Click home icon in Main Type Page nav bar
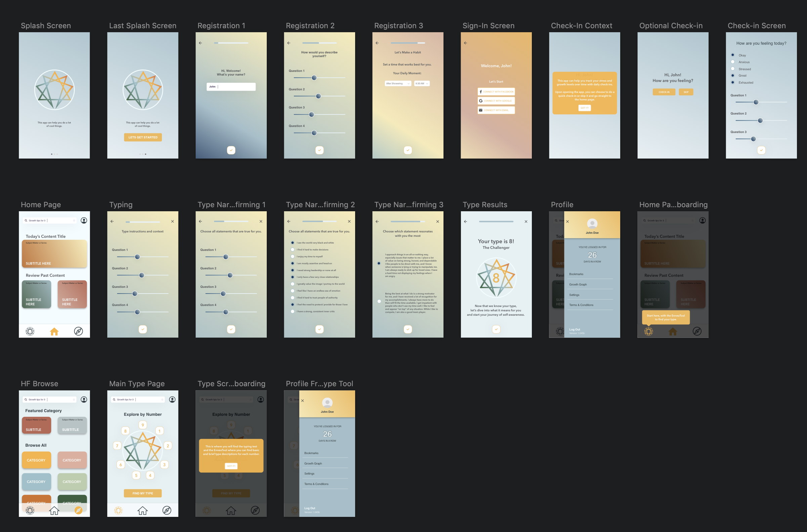 tap(142, 510)
